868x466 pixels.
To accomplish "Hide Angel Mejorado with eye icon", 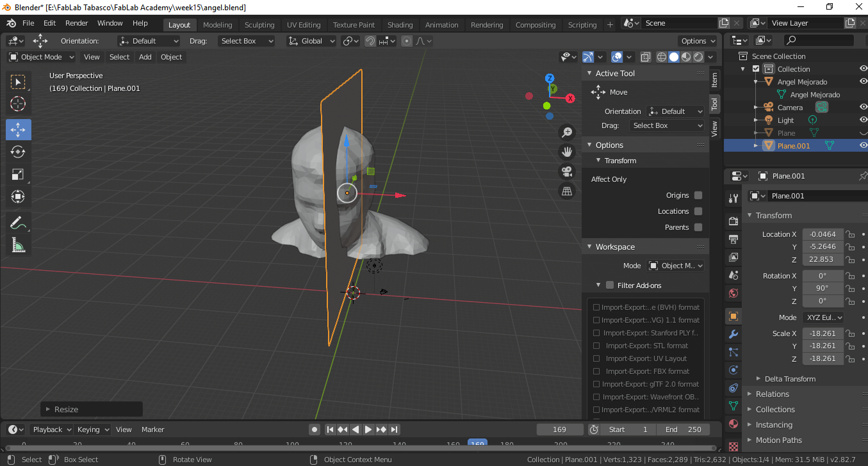I will point(863,82).
